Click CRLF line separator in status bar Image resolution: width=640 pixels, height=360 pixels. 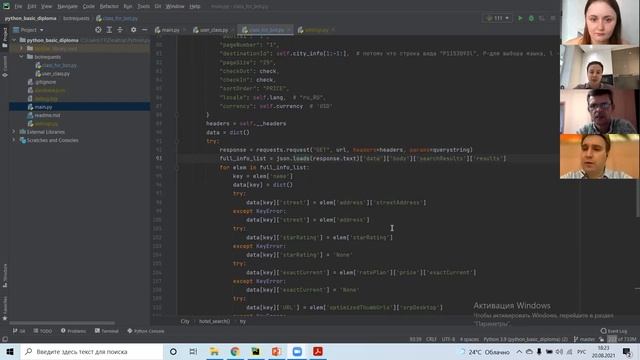[431, 339]
